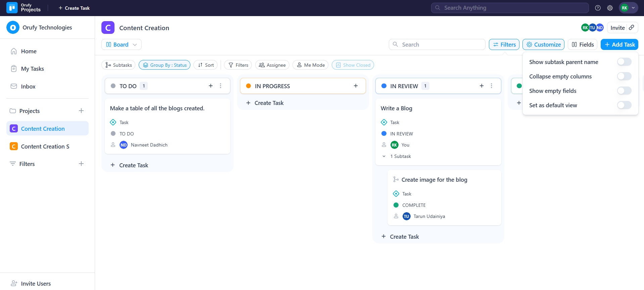Click plus icon in IN PROGRESS column header
The width and height of the screenshot is (644, 290).
pos(356,86)
